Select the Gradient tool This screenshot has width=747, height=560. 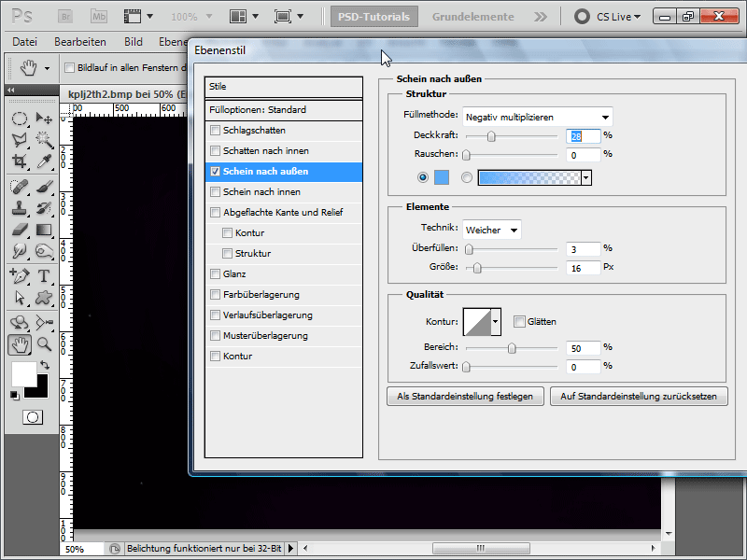(x=44, y=230)
